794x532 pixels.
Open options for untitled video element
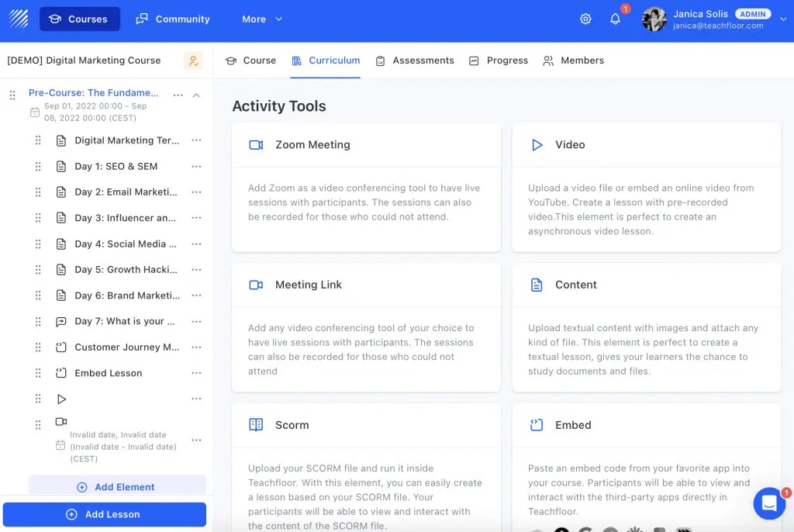pos(196,399)
